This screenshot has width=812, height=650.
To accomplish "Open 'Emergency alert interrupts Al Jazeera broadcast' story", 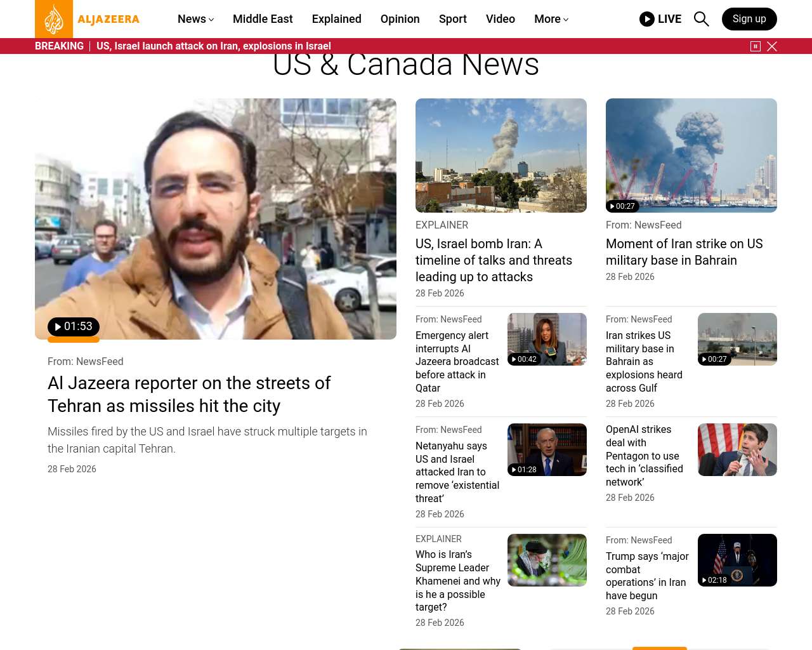I will pyautogui.click(x=457, y=362).
